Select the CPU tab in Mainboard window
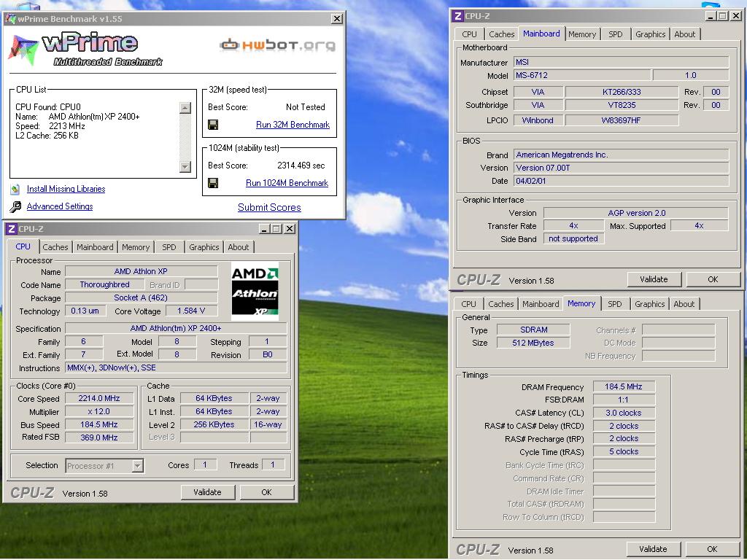The height and width of the screenshot is (560, 747). [x=469, y=34]
